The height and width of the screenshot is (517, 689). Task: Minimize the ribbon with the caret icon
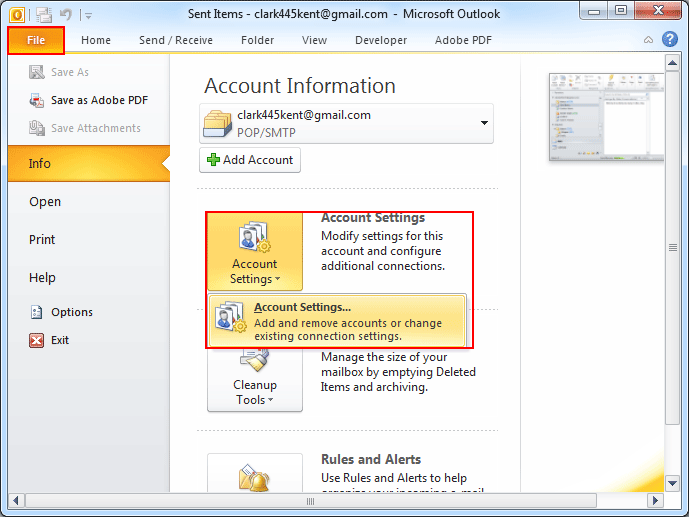click(648, 40)
